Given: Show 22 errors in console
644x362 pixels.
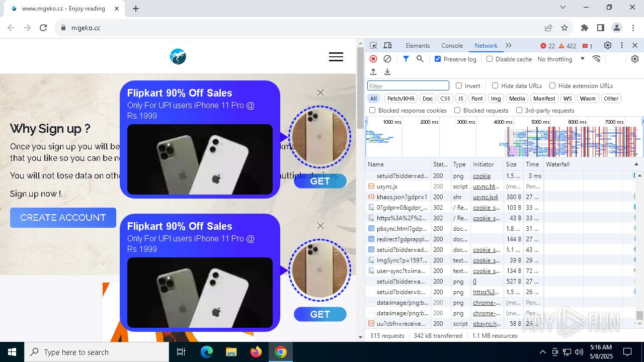Looking at the screenshot, I should point(548,46).
